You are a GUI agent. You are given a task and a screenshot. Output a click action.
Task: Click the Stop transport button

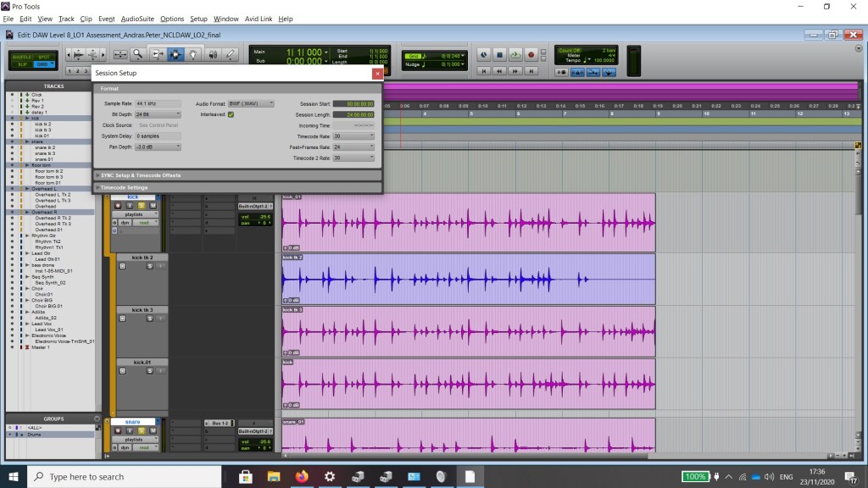[x=499, y=54]
